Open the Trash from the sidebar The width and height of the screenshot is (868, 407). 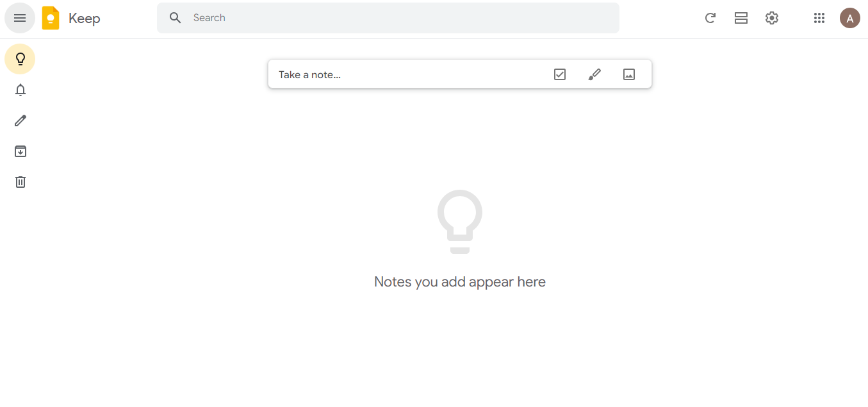pos(20,182)
